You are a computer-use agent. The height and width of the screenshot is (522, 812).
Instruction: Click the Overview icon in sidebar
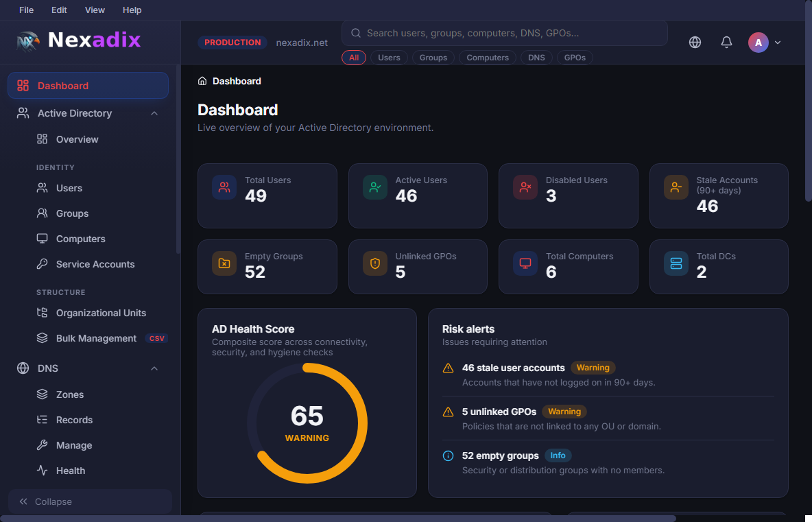pos(42,139)
